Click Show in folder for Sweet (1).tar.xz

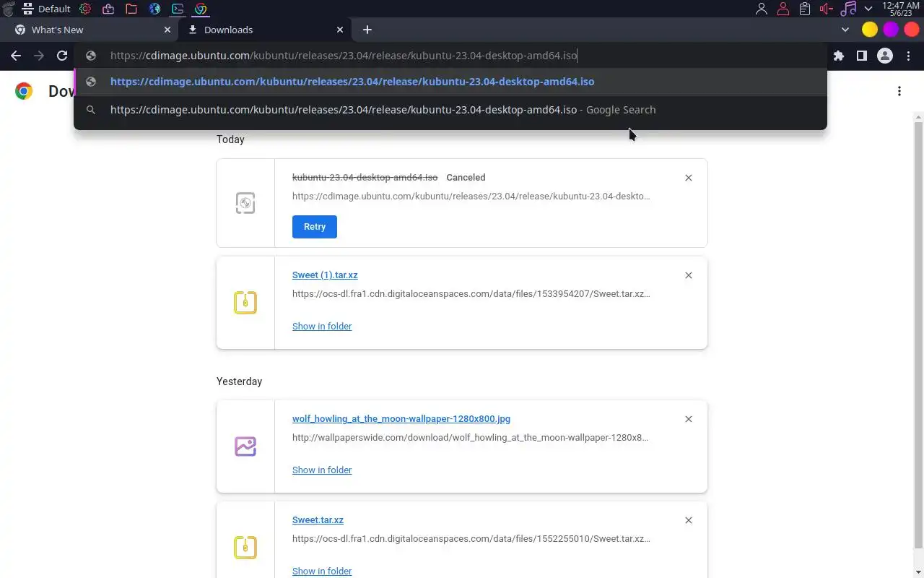tap(322, 327)
